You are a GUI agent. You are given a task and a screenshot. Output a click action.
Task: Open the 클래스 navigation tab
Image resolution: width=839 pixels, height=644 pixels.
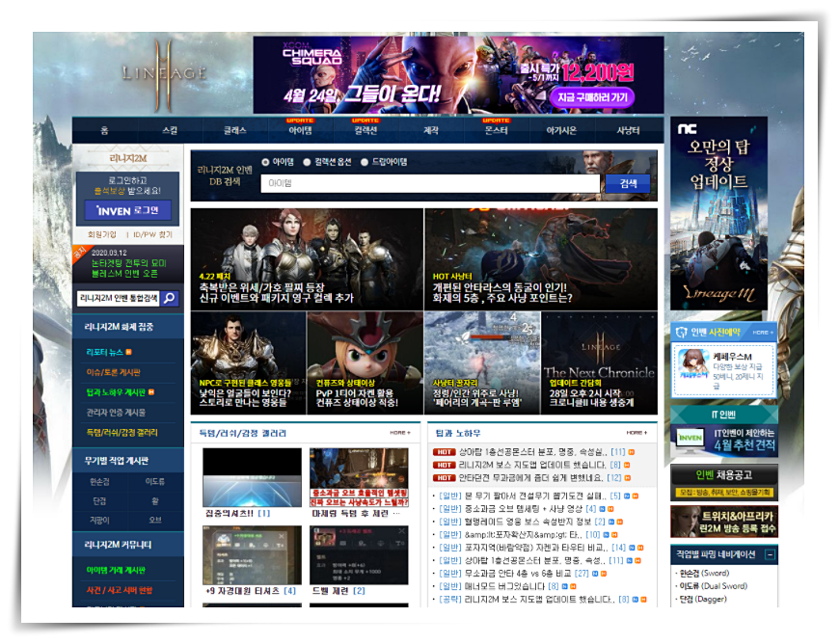tap(235, 130)
